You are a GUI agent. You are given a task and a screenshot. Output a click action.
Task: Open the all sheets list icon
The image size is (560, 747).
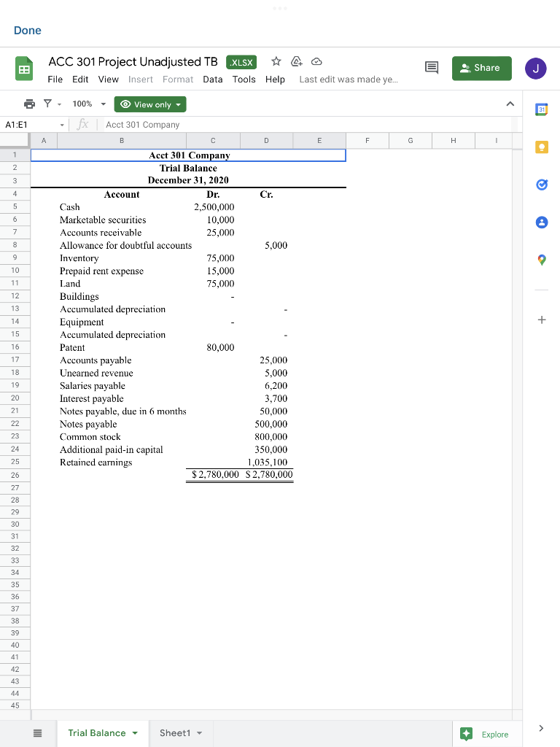[38, 733]
